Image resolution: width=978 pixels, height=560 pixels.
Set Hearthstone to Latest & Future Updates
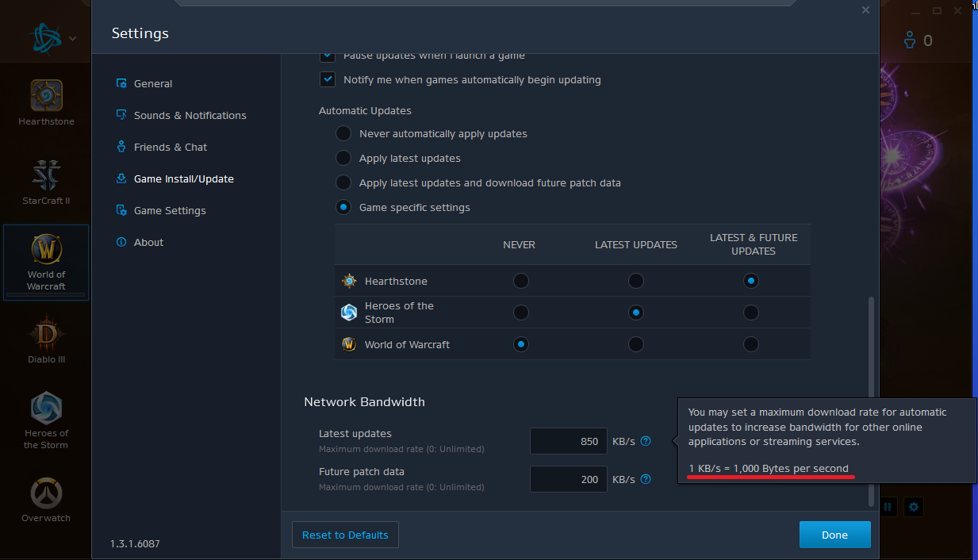click(751, 281)
